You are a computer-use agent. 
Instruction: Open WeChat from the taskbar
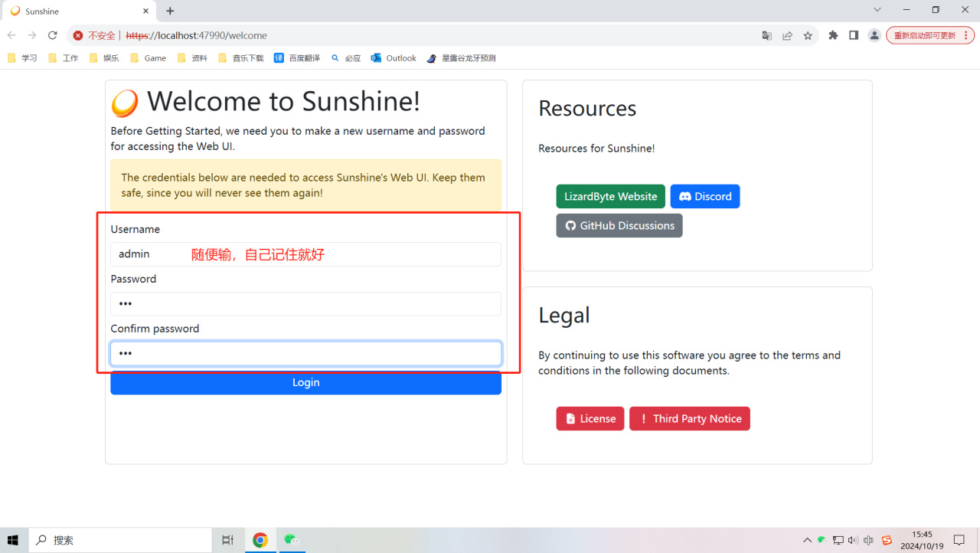(x=291, y=540)
